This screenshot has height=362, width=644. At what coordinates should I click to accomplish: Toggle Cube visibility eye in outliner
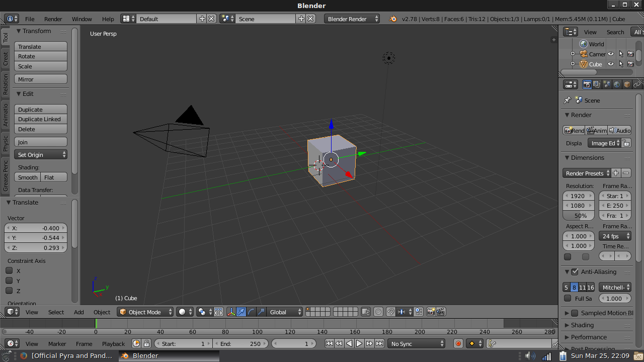(x=611, y=64)
